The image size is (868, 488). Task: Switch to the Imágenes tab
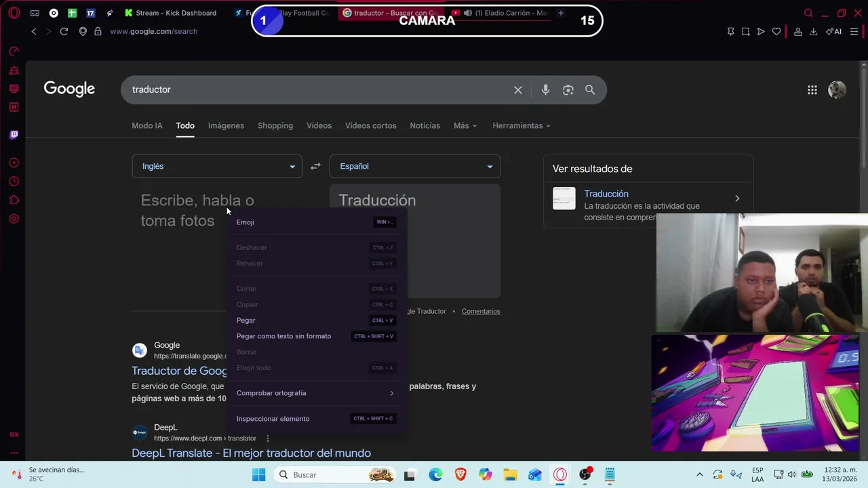226,125
